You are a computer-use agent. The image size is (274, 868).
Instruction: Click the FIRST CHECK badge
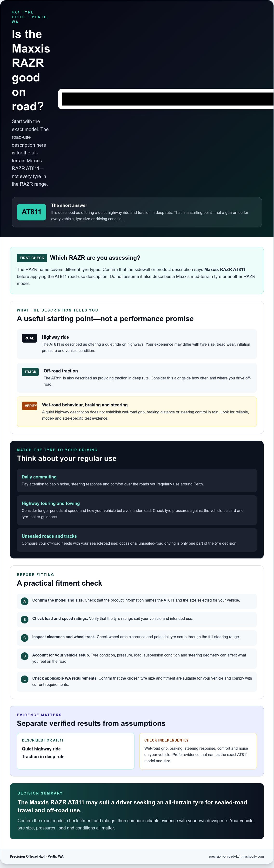click(x=32, y=258)
